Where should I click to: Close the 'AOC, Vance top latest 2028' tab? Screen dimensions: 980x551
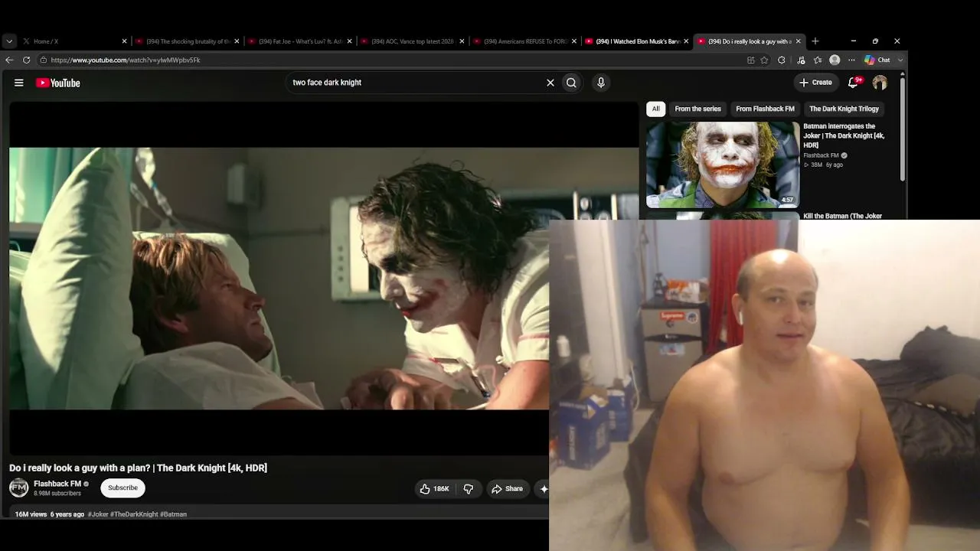(462, 41)
